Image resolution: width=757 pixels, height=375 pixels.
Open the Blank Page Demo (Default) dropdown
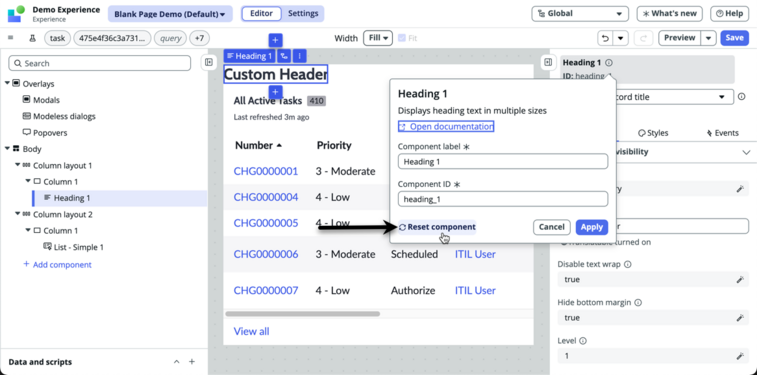coord(170,14)
